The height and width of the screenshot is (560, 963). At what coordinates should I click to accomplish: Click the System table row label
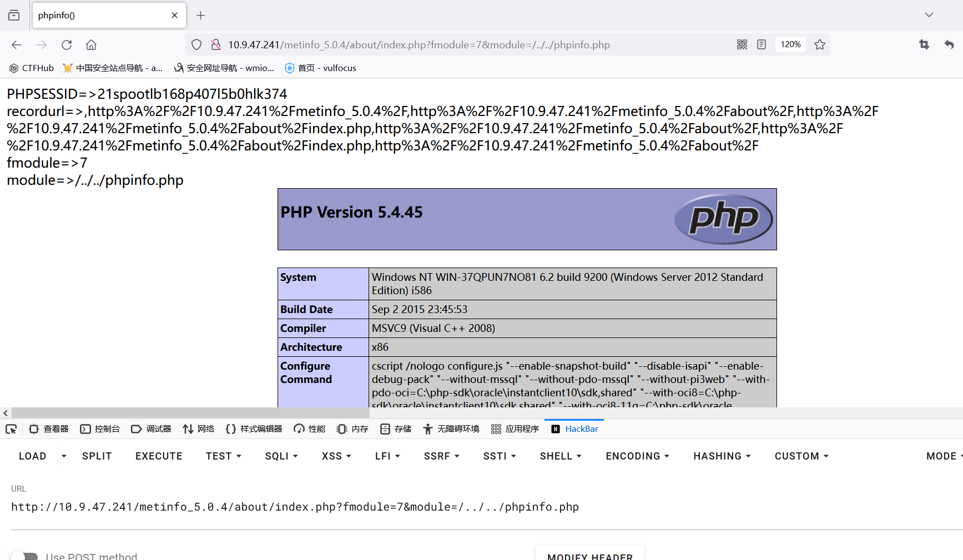[298, 277]
